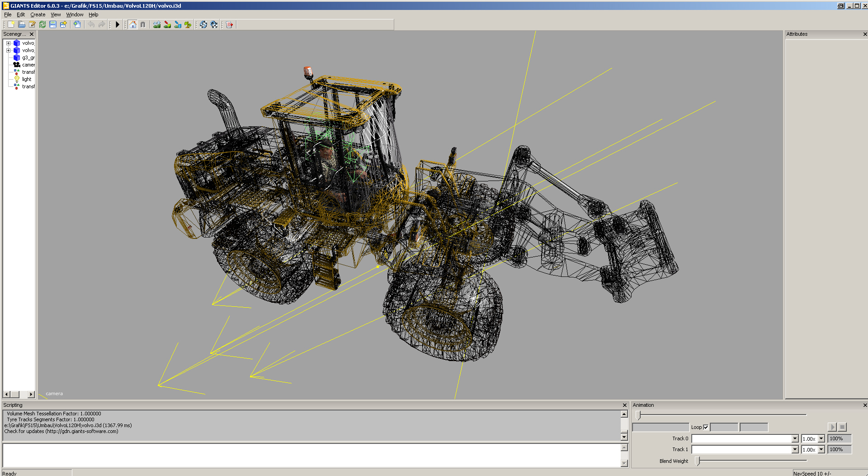Open the Edit menu

point(21,14)
